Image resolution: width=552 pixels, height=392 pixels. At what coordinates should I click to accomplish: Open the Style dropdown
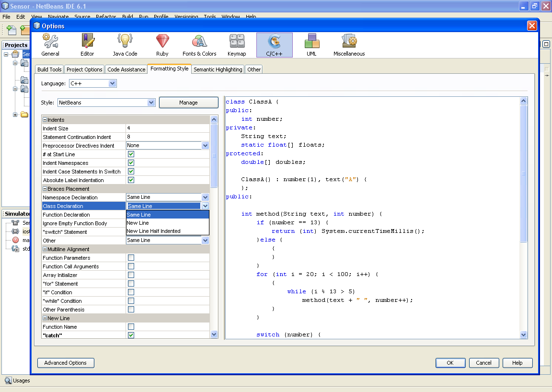pos(106,103)
